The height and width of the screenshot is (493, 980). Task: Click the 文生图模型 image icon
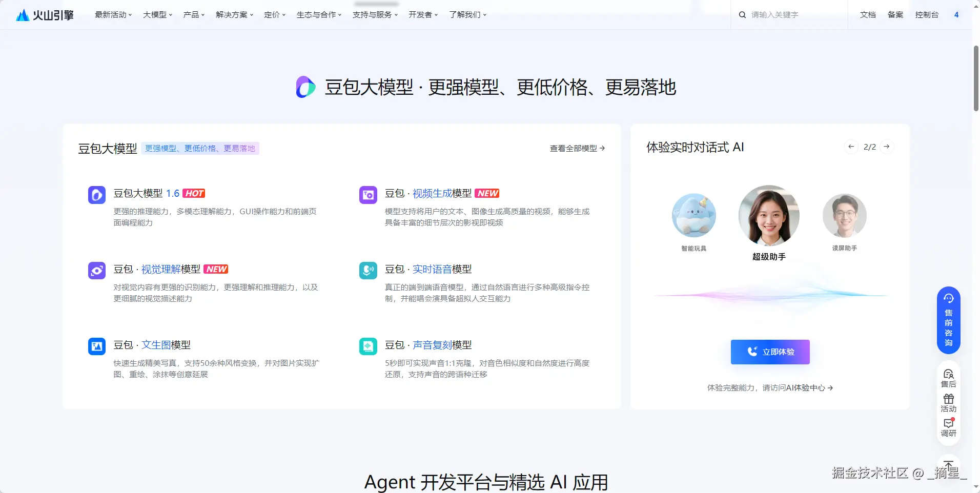tap(97, 346)
